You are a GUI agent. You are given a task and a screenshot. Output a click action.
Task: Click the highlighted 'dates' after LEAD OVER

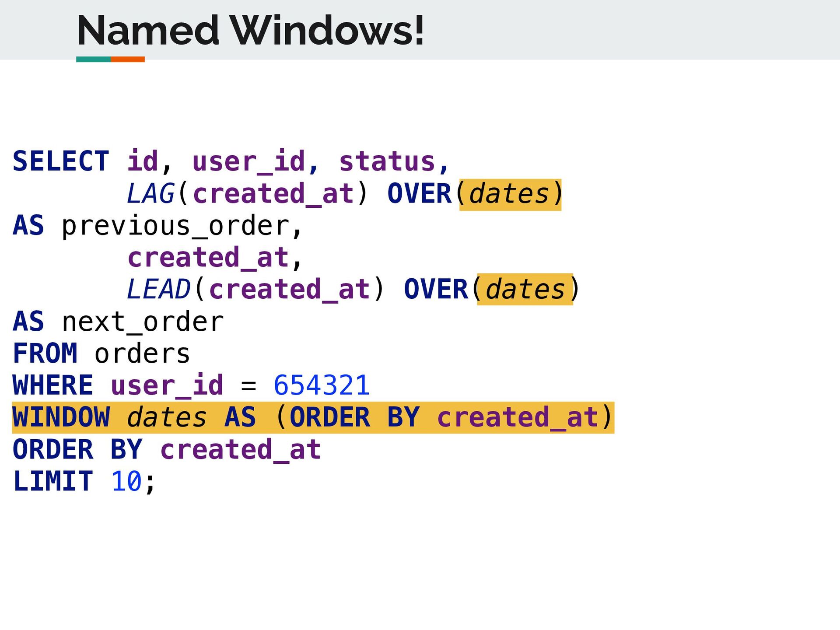(525, 290)
